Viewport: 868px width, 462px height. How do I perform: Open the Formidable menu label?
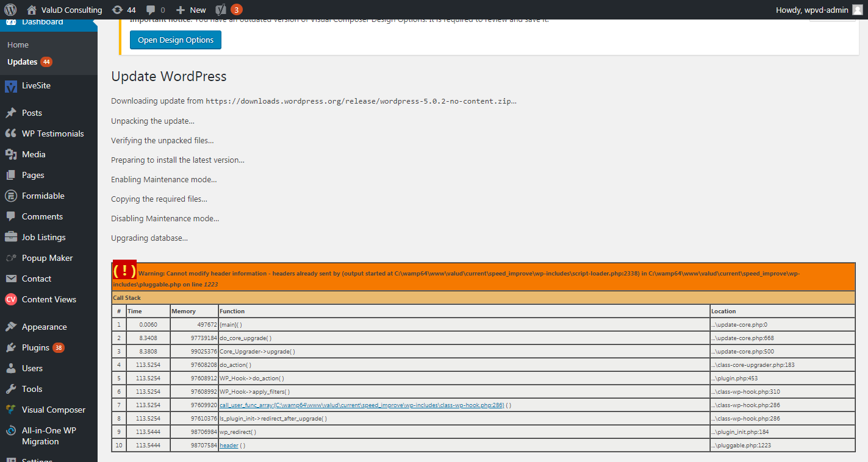(x=43, y=196)
